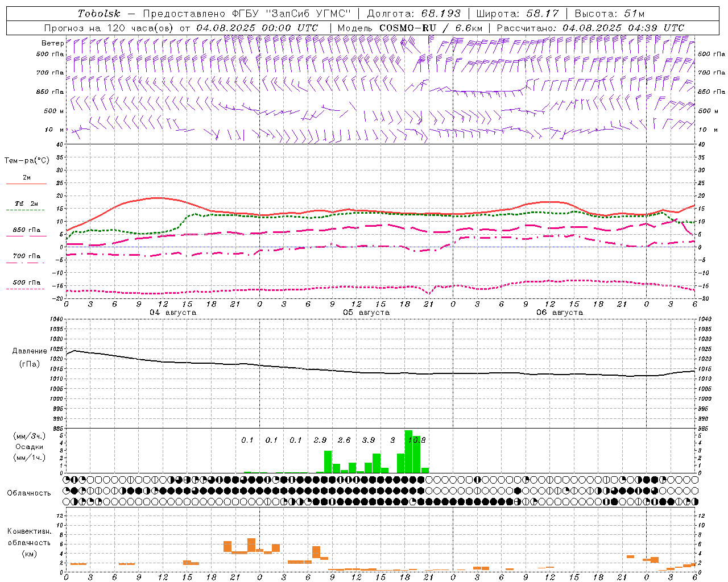Click the 06 августа date label
Image resolution: width=728 pixels, height=582 pixels.
point(560,313)
